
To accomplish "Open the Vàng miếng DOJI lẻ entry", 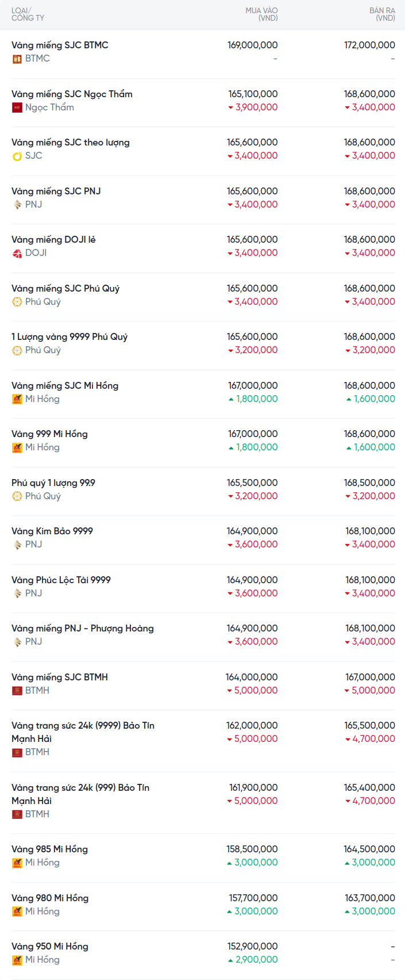I will 53,239.
